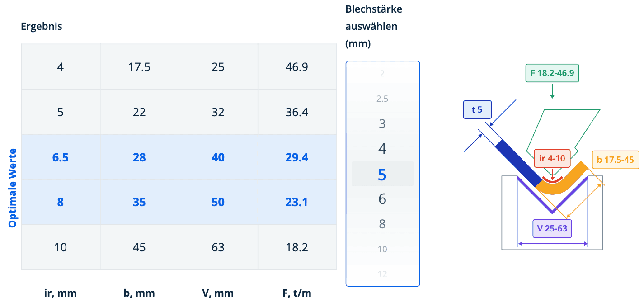Choose thickness 10 in the picker
The height and width of the screenshot is (307, 644).
pyautogui.click(x=382, y=249)
